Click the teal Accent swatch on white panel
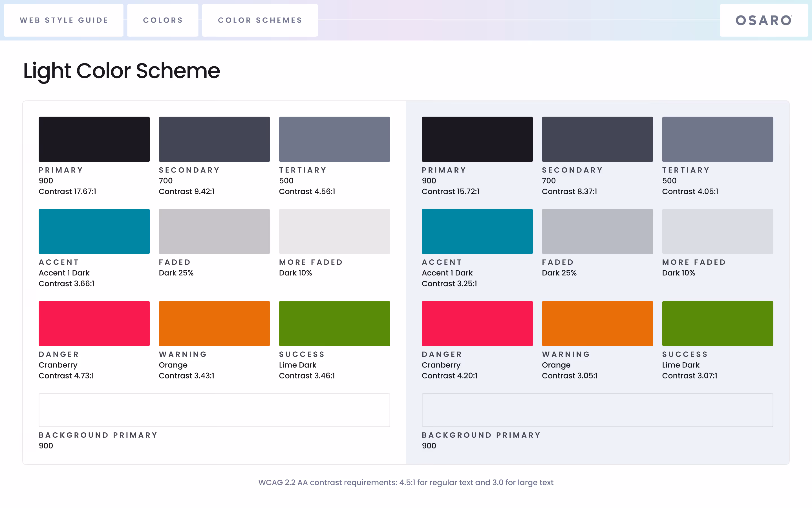Image resolution: width=812 pixels, height=508 pixels. 94,231
